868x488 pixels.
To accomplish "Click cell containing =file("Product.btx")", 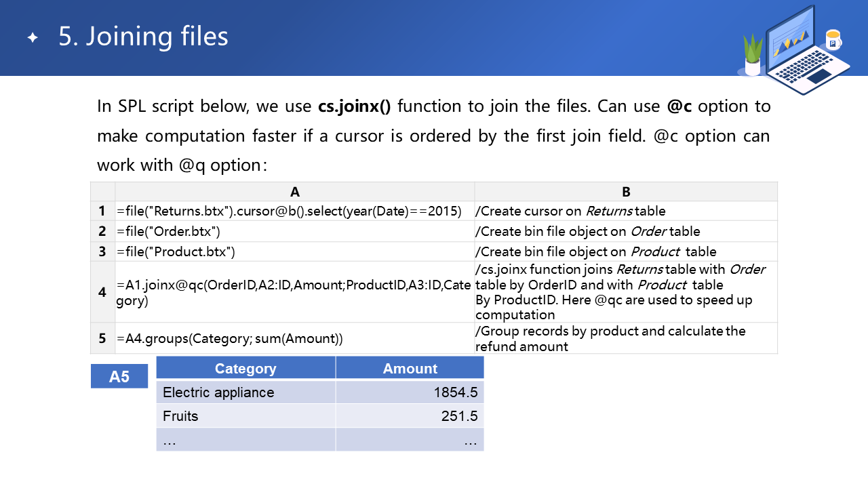I will tap(176, 251).
